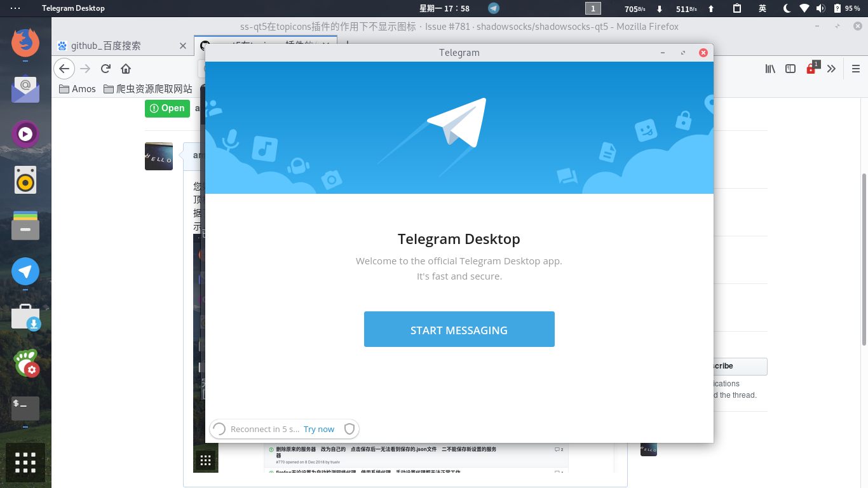The width and height of the screenshot is (868, 488).
Task: Show applications grid in dock
Action: (25, 463)
